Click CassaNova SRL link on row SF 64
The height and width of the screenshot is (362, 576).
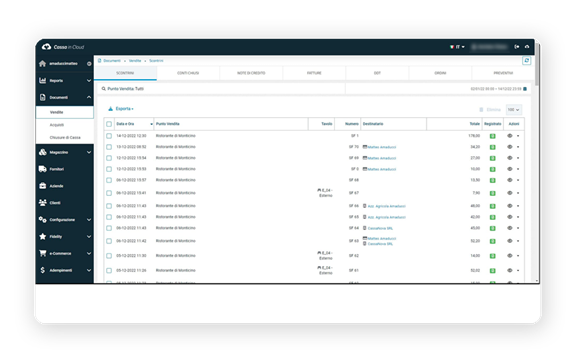tap(380, 228)
